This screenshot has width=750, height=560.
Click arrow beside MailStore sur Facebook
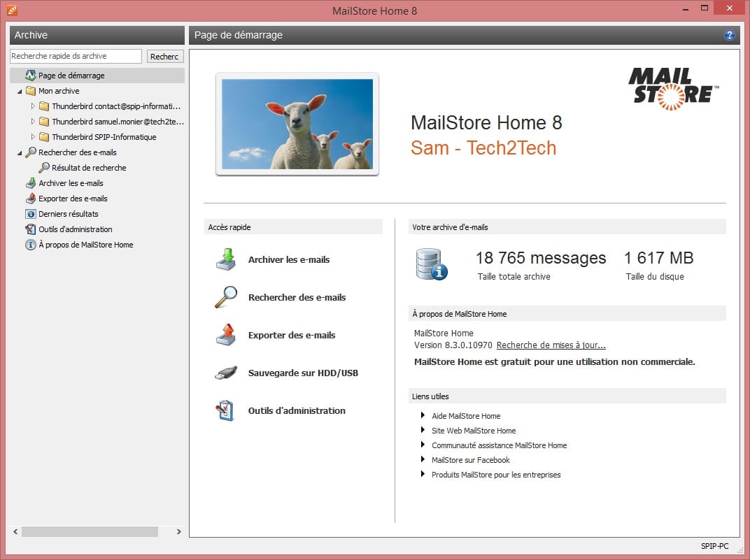pyautogui.click(x=423, y=459)
